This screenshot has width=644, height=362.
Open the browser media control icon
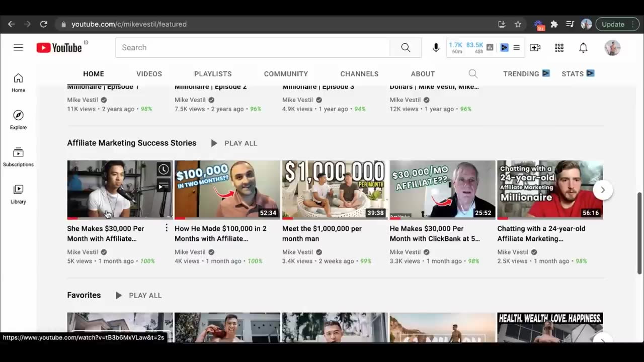click(x=570, y=24)
